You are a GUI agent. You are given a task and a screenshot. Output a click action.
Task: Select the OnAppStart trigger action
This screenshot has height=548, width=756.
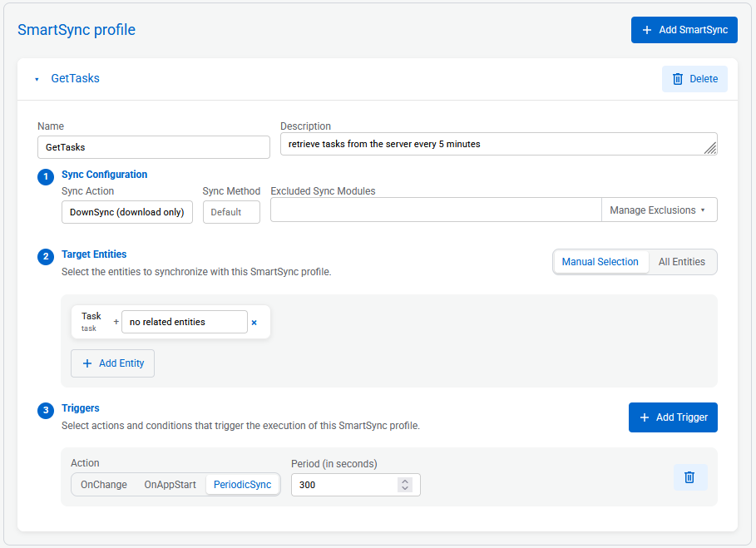pos(170,484)
